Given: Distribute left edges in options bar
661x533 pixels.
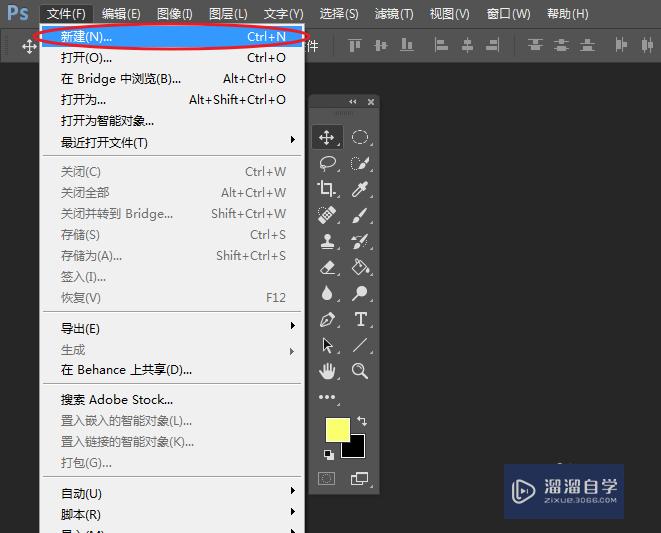Looking at the screenshot, I should click(621, 45).
